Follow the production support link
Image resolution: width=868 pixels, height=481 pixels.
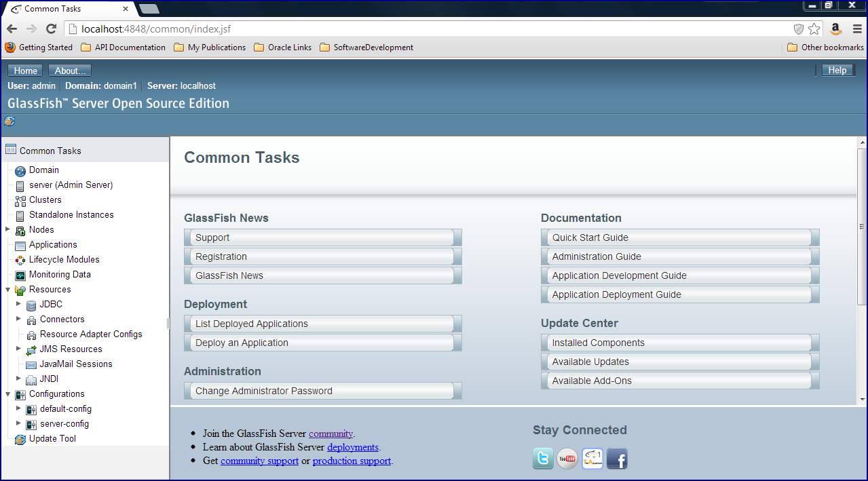pos(352,461)
